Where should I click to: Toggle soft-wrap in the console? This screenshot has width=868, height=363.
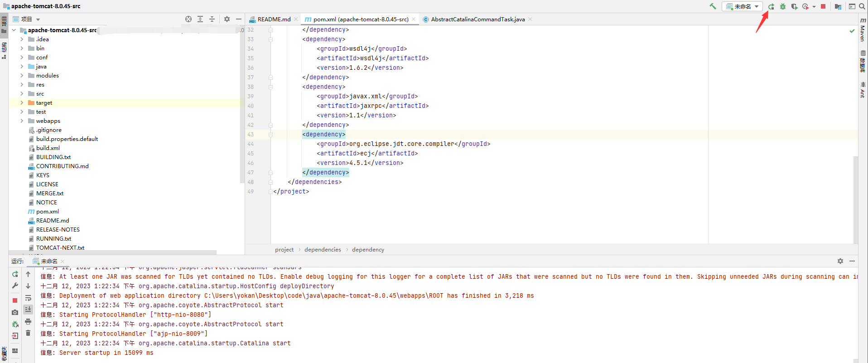(28, 298)
